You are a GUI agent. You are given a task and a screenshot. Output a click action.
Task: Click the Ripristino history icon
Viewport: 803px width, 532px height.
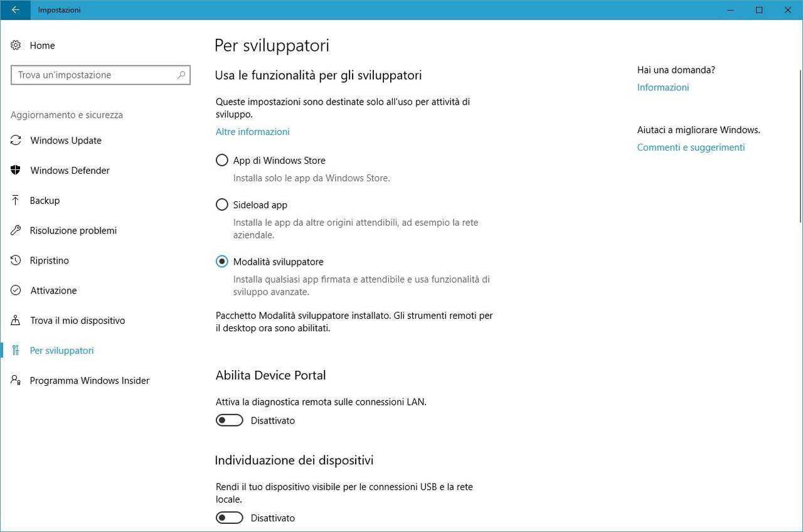click(x=16, y=260)
